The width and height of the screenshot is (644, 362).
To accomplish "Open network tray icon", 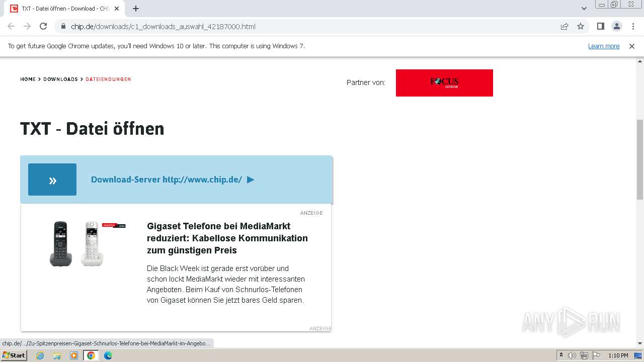I will click(x=584, y=355).
